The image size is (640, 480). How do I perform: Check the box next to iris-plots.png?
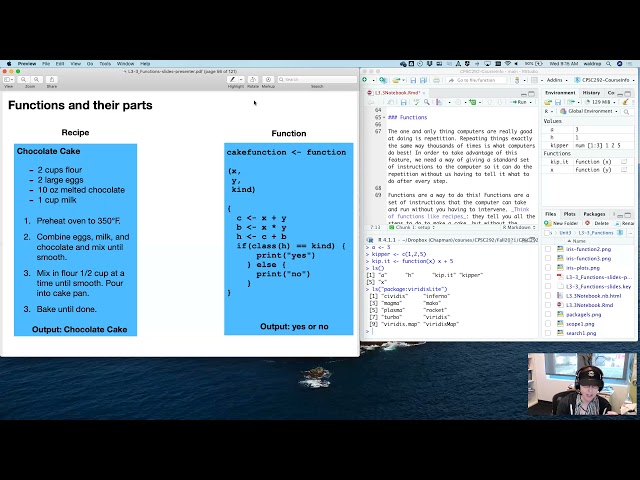[548, 268]
